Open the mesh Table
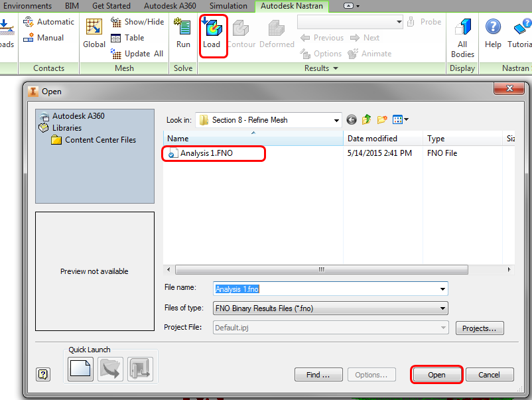Viewport: 532px width, 400px height. pyautogui.click(x=127, y=38)
